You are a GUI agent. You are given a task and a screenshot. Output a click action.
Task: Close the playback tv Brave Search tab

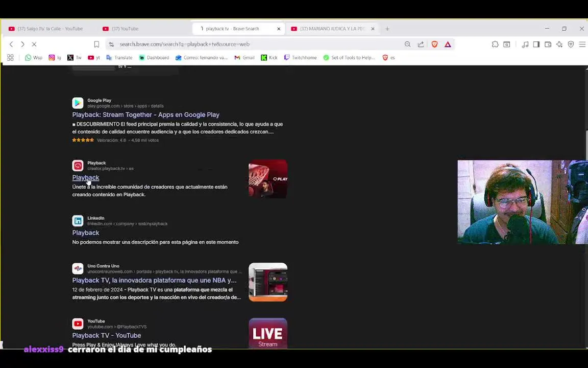coord(279,29)
